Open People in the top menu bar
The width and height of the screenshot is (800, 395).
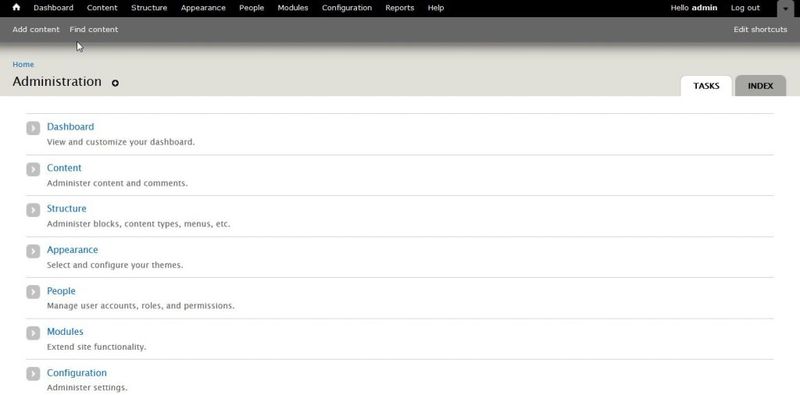pyautogui.click(x=252, y=8)
